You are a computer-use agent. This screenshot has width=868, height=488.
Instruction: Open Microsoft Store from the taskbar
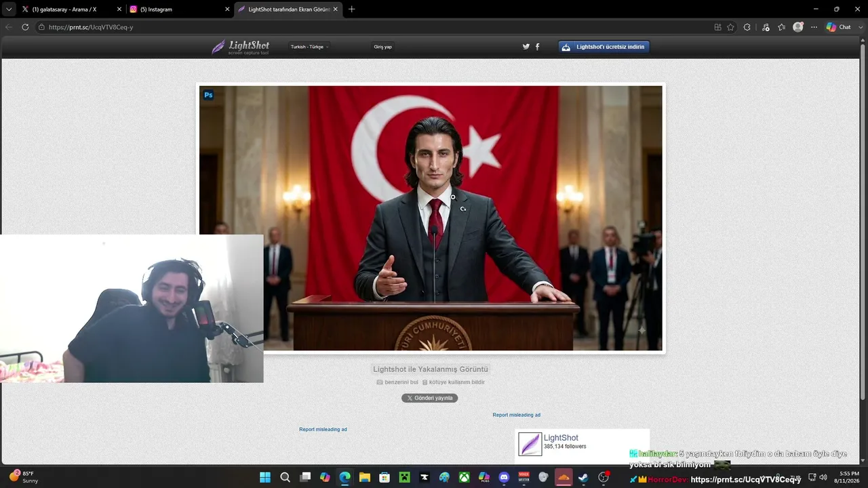384,477
